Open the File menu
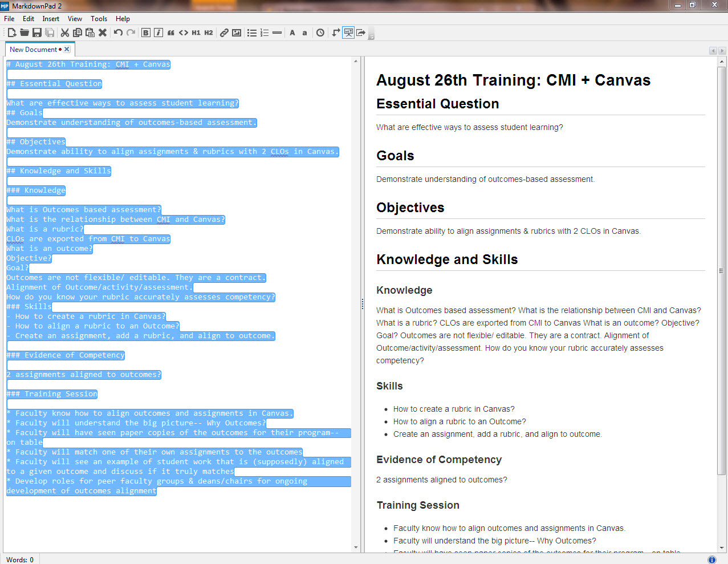Viewport: 728px width, 564px height. pyautogui.click(x=9, y=18)
